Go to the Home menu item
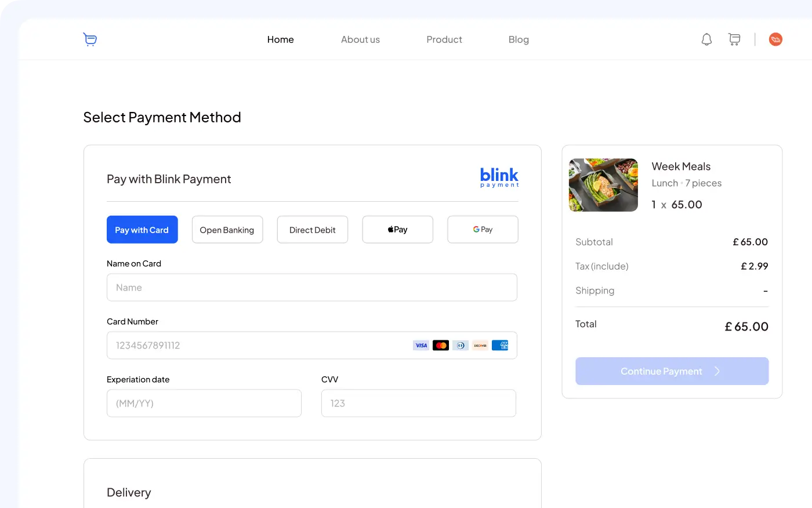This screenshot has height=508, width=812. point(281,39)
